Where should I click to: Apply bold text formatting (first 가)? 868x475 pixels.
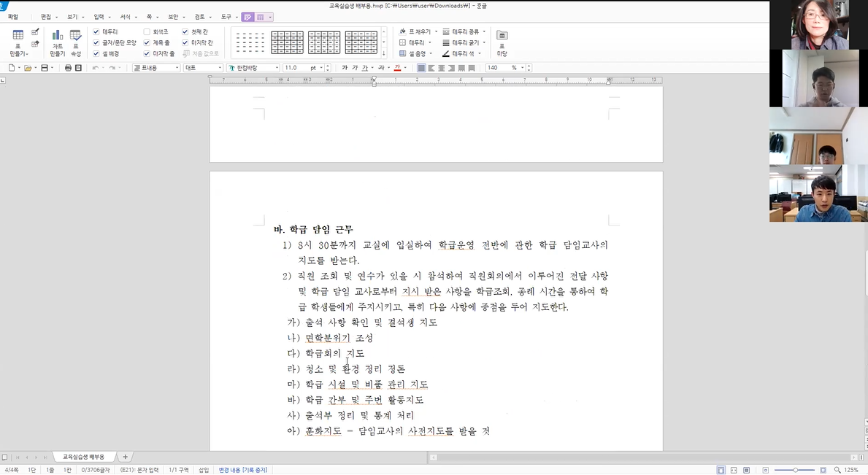pyautogui.click(x=345, y=68)
